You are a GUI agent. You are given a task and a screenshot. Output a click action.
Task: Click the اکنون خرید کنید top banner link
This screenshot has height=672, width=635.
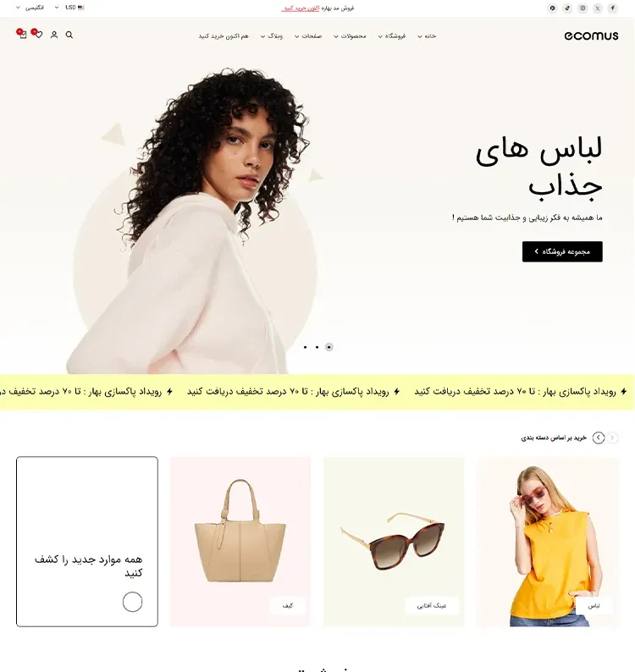(301, 8)
